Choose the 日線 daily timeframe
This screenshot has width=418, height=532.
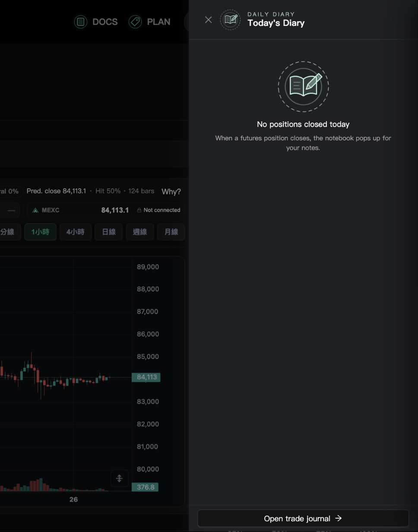109,232
